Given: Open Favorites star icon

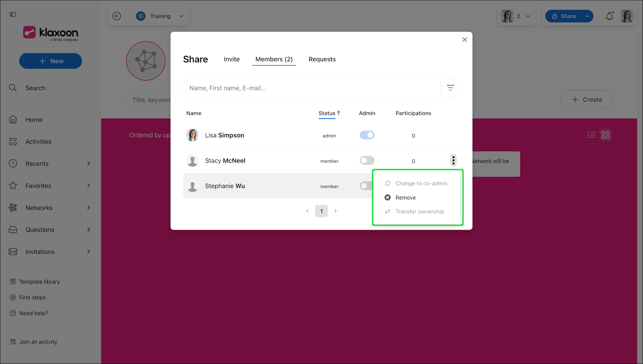Looking at the screenshot, I should (x=13, y=186).
